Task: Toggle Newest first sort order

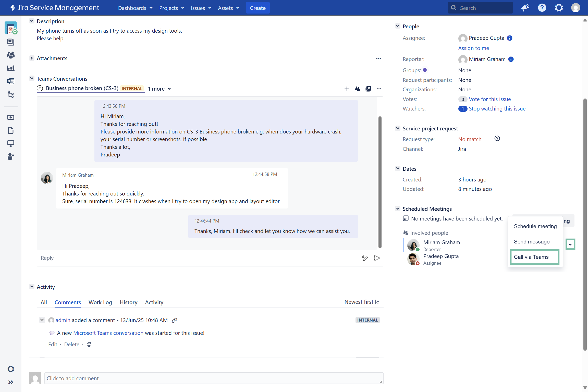Action: (362, 302)
